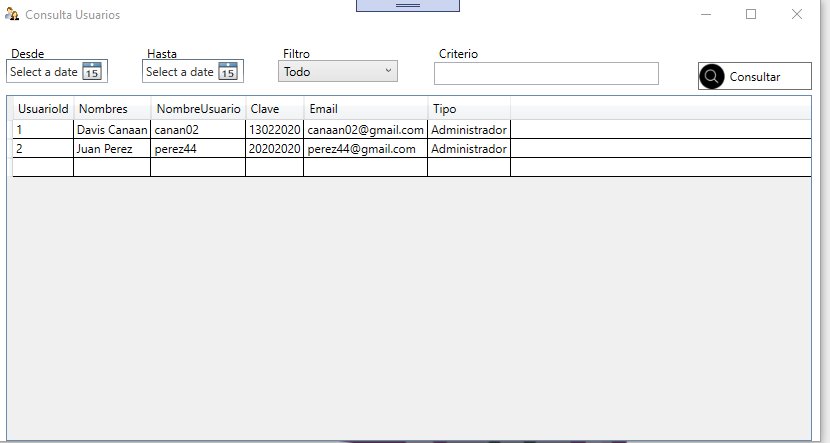Click the Consulta Usuarios window icon
This screenshot has width=830, height=443.
12,14
